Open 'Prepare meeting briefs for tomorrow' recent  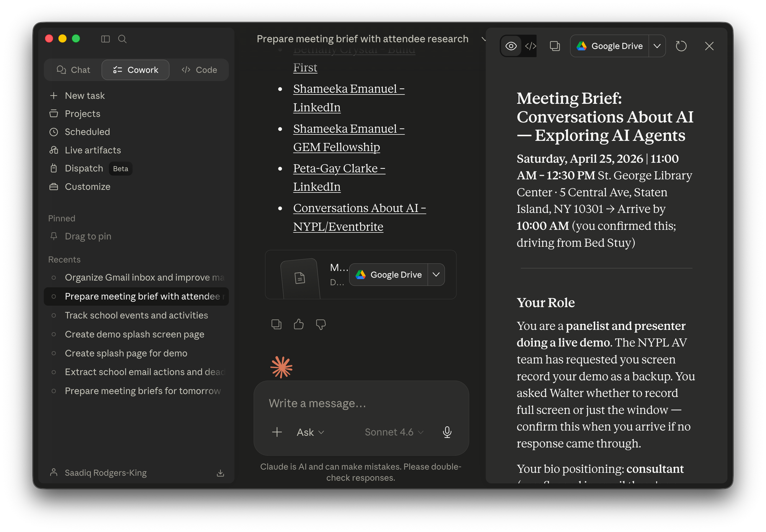(136, 391)
